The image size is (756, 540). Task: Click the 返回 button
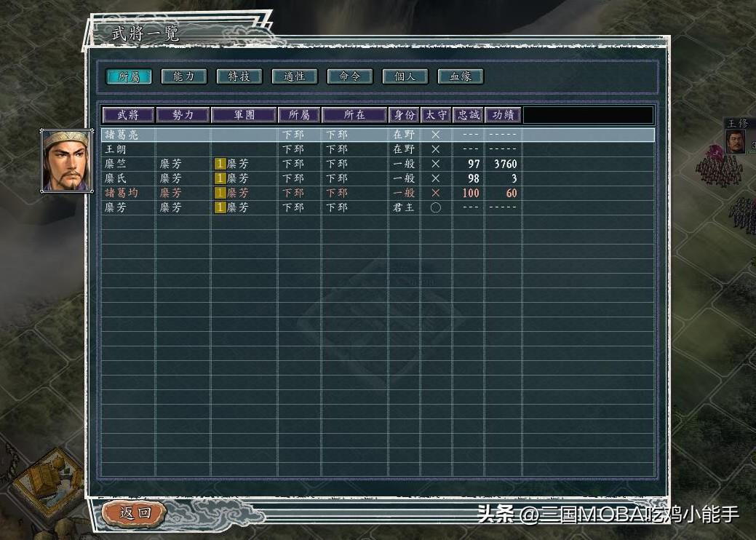coord(135,513)
